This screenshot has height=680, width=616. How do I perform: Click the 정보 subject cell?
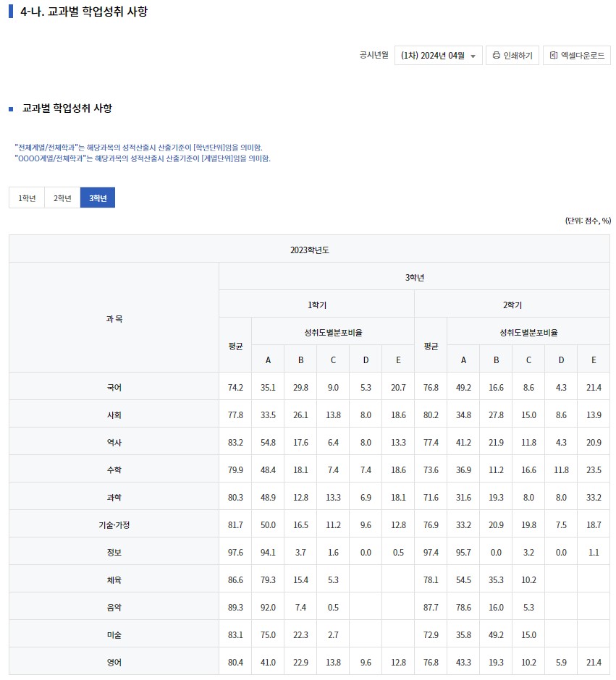[x=114, y=552]
